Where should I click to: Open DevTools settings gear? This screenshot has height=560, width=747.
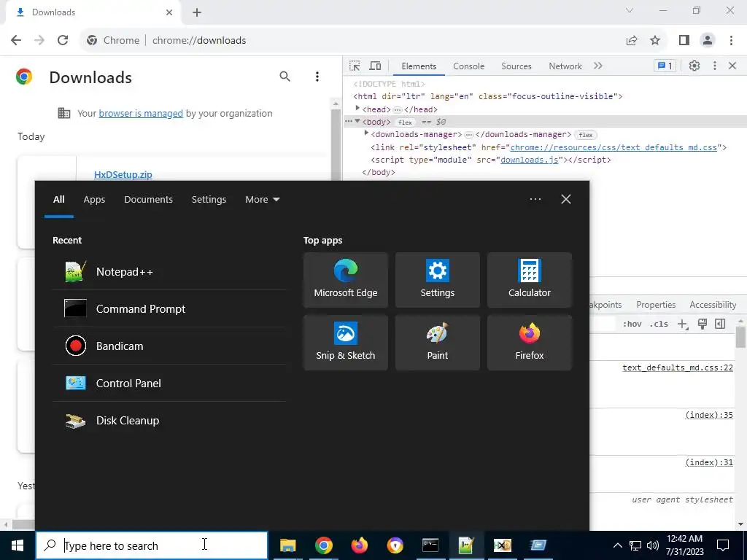694,66
